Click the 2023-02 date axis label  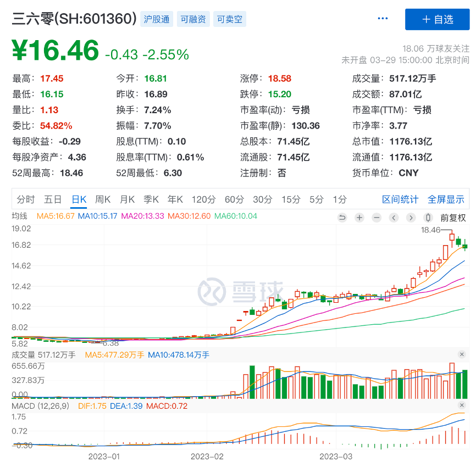207,456
